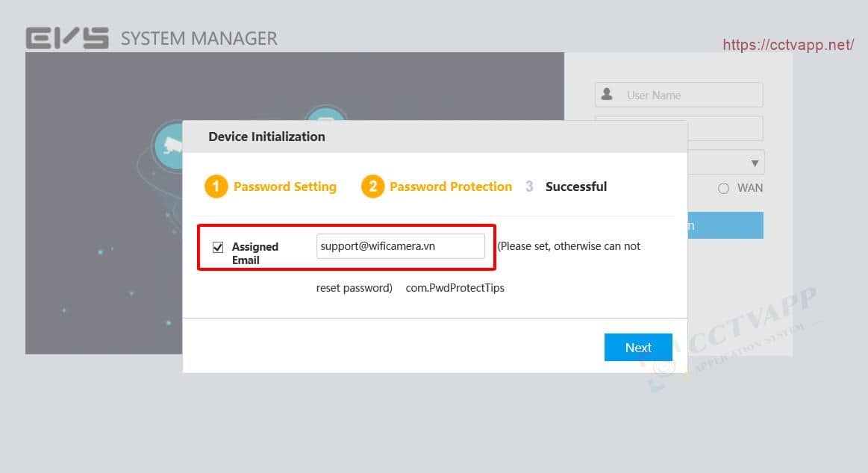Expand the login type dropdown arrow
The image size is (868, 473).
[x=755, y=163]
